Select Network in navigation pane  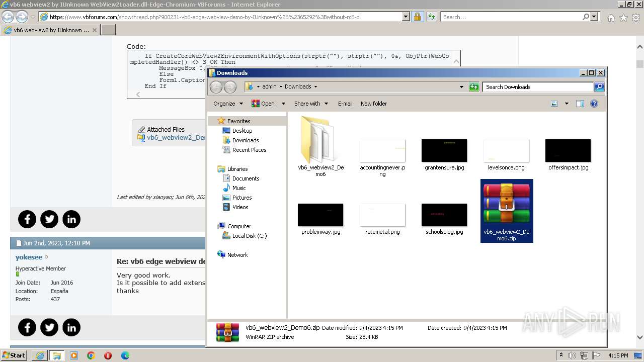pos(237,255)
